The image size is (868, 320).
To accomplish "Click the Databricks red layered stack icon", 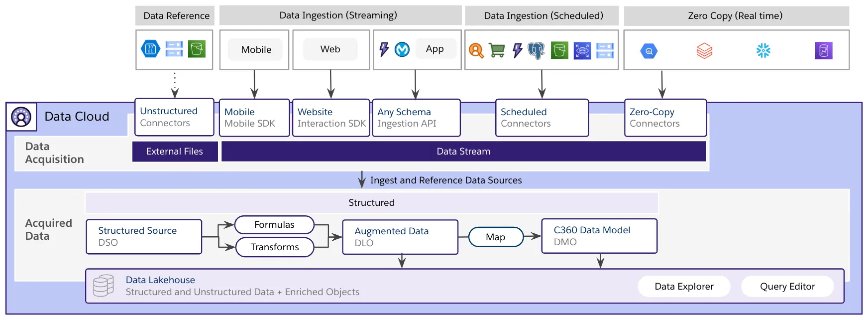I will pos(704,50).
